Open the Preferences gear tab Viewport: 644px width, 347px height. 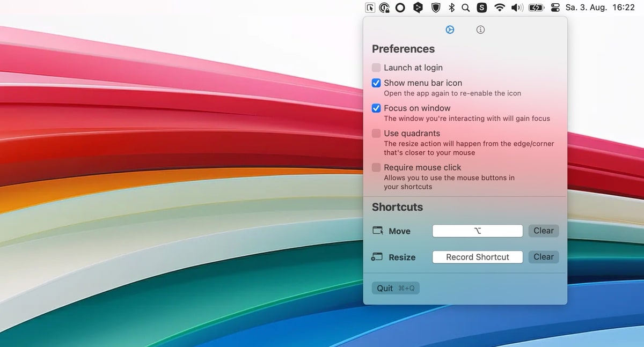coord(450,29)
